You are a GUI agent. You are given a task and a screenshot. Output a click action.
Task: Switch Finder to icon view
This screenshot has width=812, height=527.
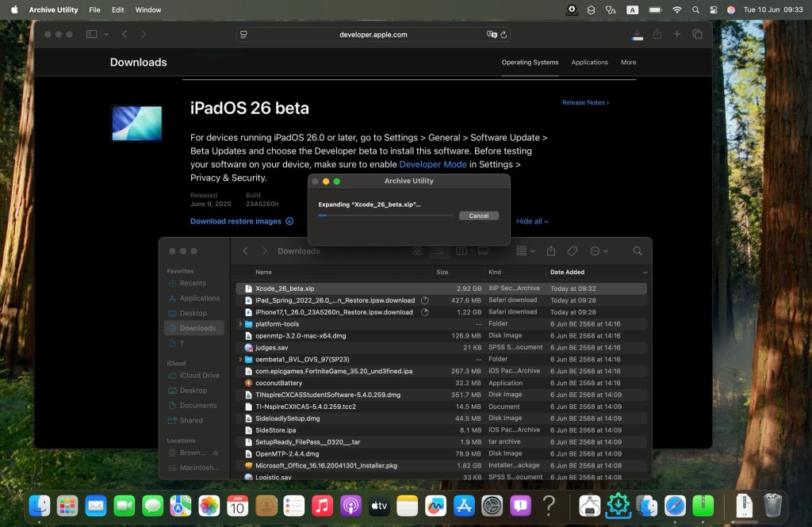coord(418,251)
